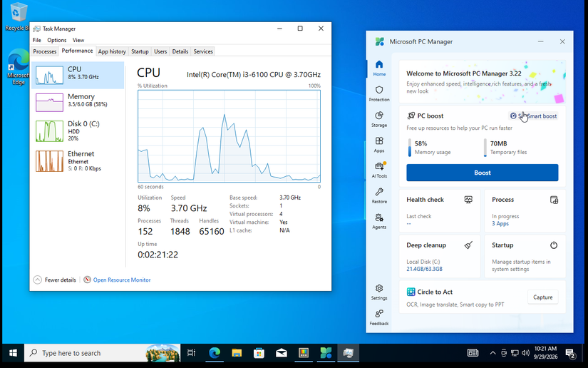Show hidden system tray icons
This screenshot has height=368, width=588.
[492, 353]
